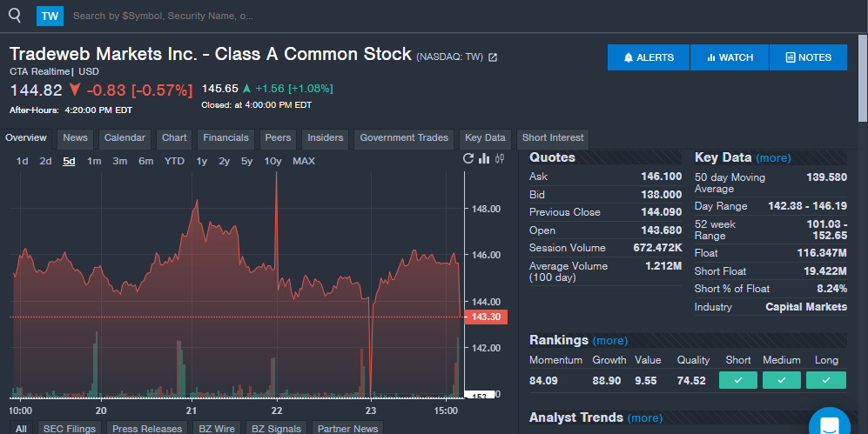Switch to the bar chart type icon

tap(484, 158)
